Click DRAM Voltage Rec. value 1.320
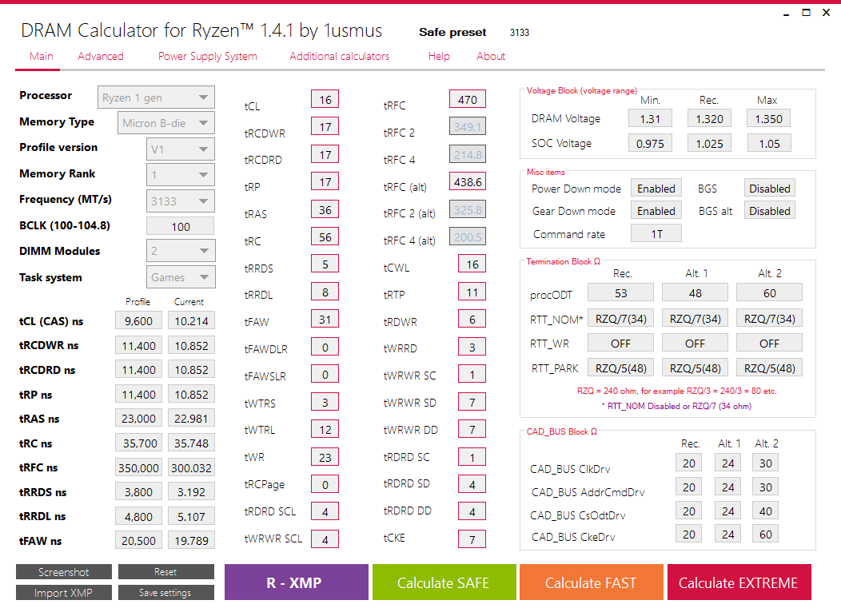Screen dimensions: 841x616 click(x=709, y=118)
